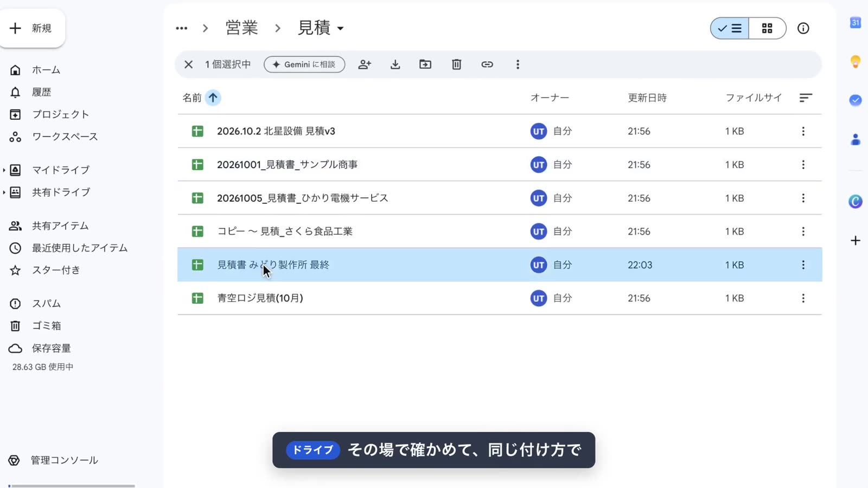868x488 pixels.
Task: Click the move to folder icon
Action: pyautogui.click(x=425, y=65)
